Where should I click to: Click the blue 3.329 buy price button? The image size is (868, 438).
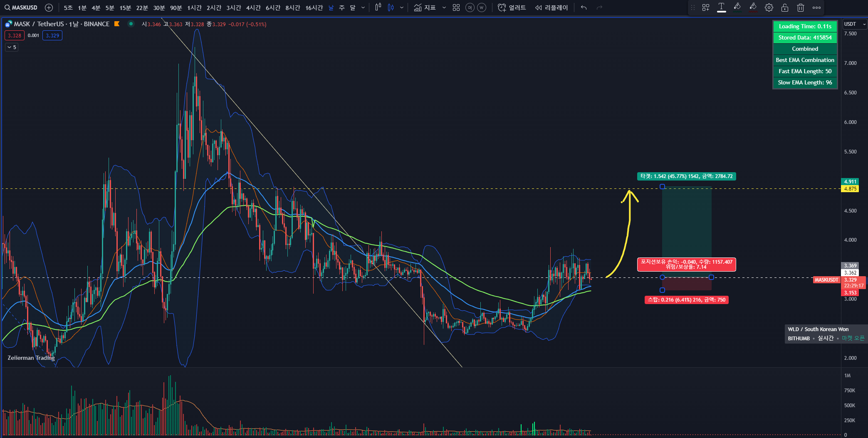(52, 35)
